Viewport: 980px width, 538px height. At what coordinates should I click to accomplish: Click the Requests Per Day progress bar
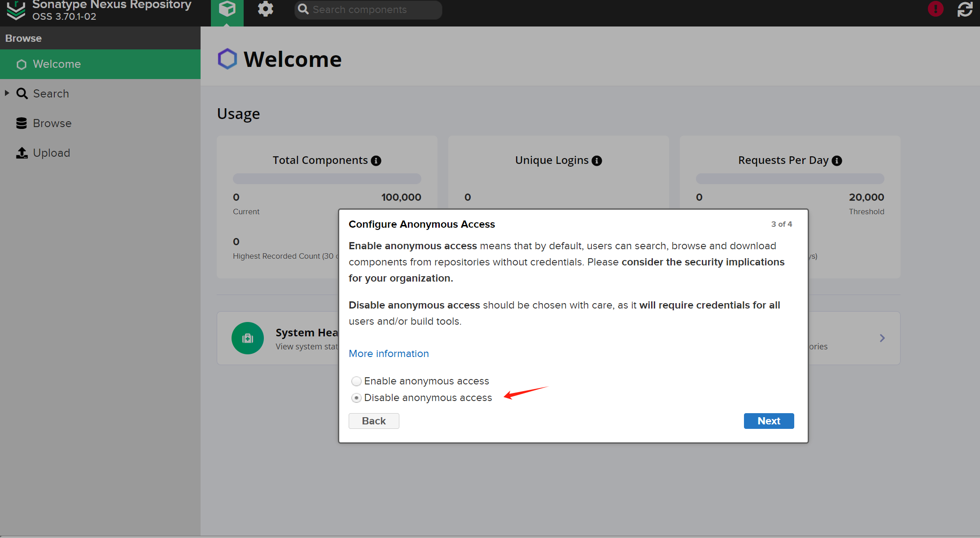coord(790,179)
